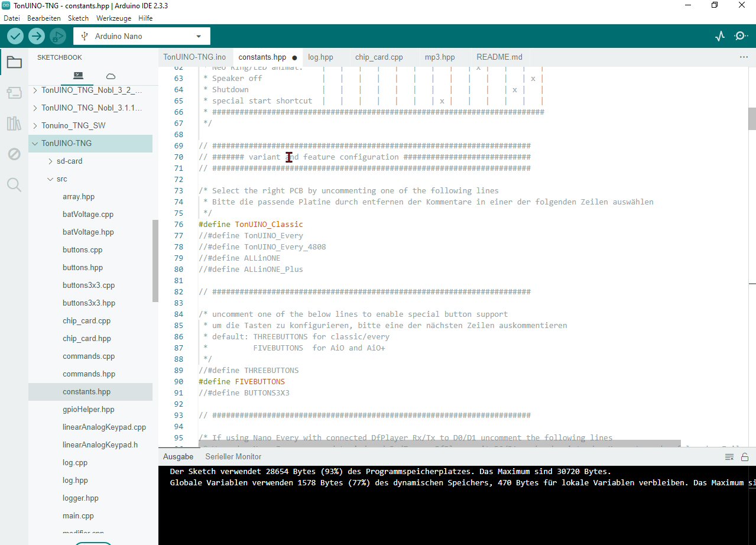Open the Serial Plotter icon

pos(719,36)
